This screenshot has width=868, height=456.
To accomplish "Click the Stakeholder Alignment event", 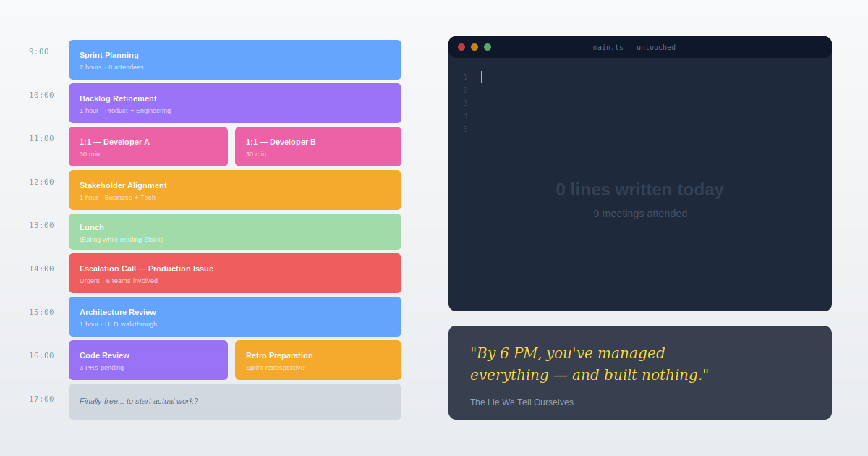I will click(x=234, y=190).
